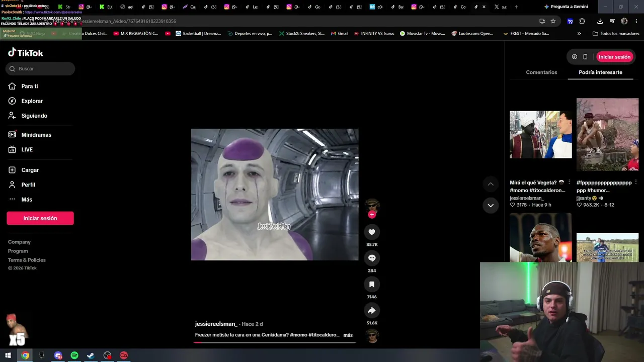Viewport: 644px width, 362px height.
Task: Switch to the Comentarios tab
Action: (541, 72)
